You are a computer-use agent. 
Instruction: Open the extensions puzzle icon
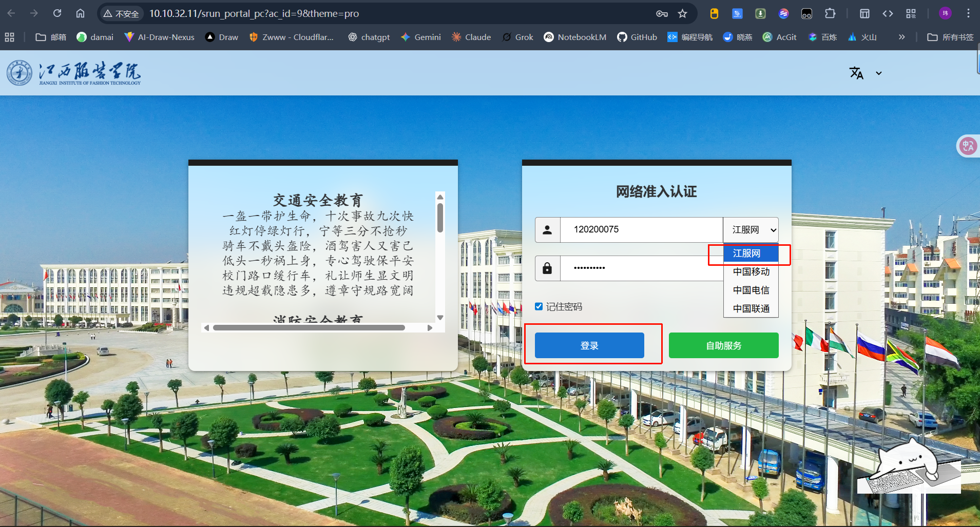coord(830,14)
